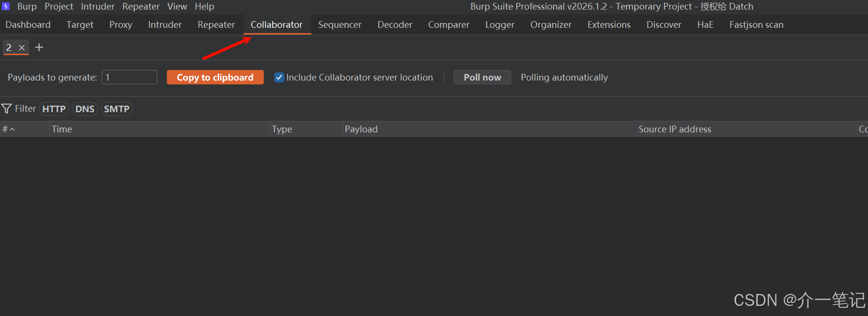Click the Filter label text
This screenshot has height=316, width=868.
pos(25,108)
